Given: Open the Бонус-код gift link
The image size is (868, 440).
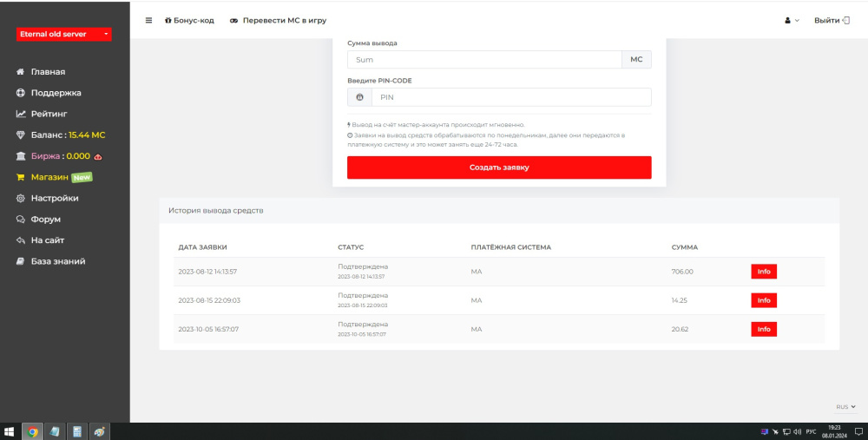Looking at the screenshot, I should coord(189,20).
